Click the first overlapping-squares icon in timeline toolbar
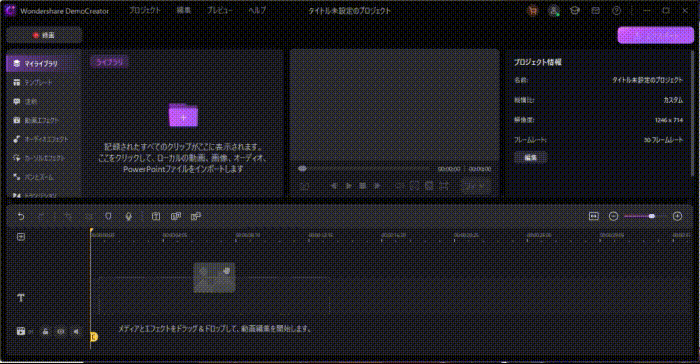This screenshot has height=364, width=700. click(x=176, y=216)
